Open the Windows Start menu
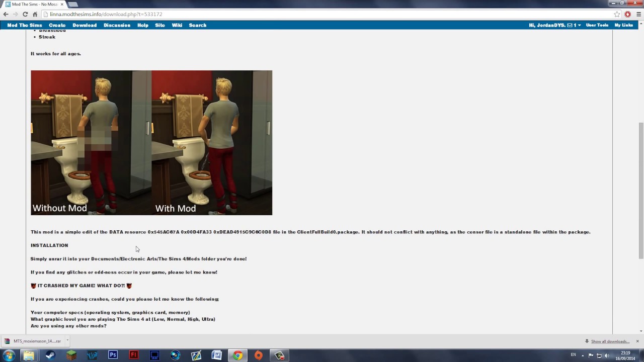The height and width of the screenshot is (362, 644). (x=9, y=355)
